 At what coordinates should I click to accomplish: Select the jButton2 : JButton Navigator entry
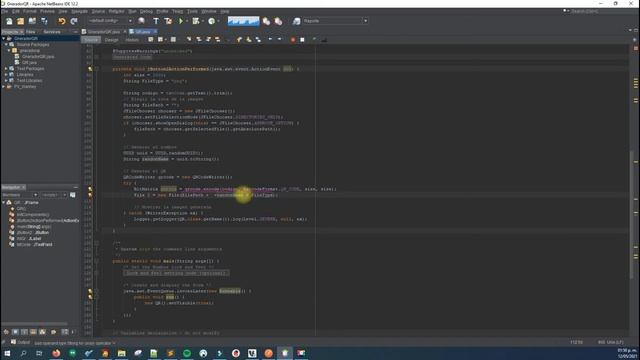(33, 233)
